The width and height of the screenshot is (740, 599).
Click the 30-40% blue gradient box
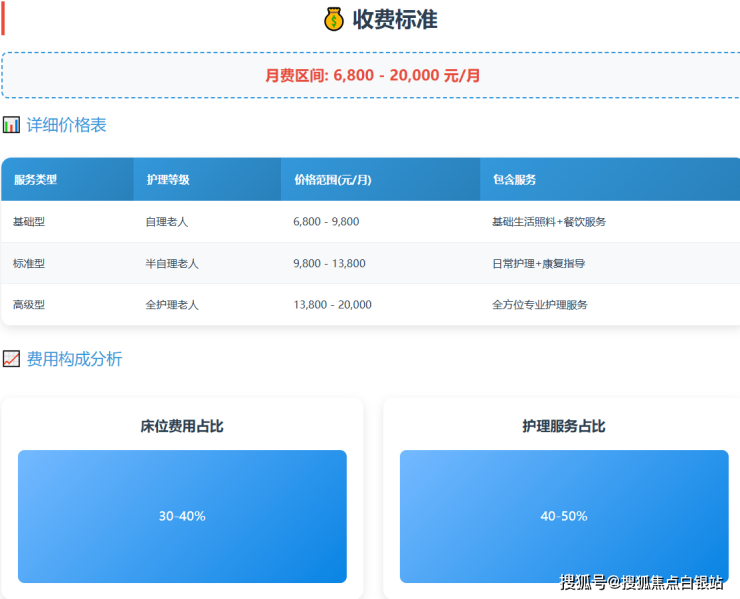click(x=182, y=516)
